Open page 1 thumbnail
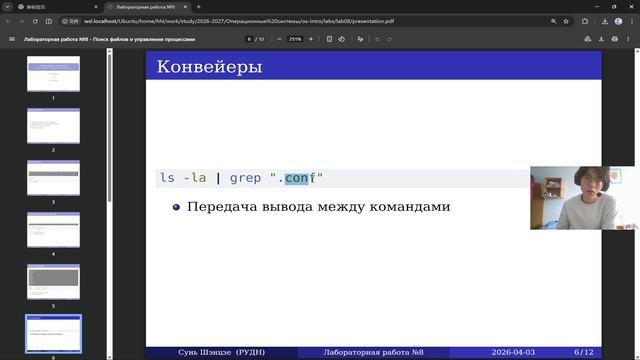 tap(53, 74)
